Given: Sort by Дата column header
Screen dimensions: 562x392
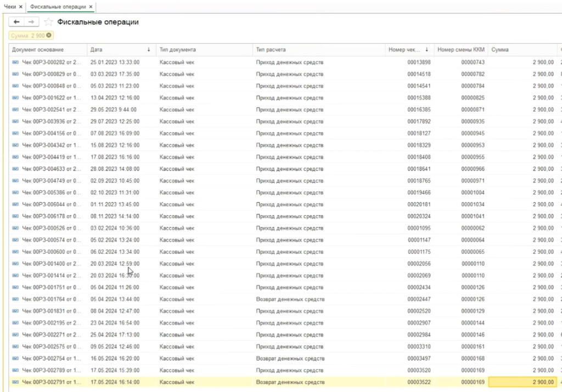Looking at the screenshot, I should 121,50.
